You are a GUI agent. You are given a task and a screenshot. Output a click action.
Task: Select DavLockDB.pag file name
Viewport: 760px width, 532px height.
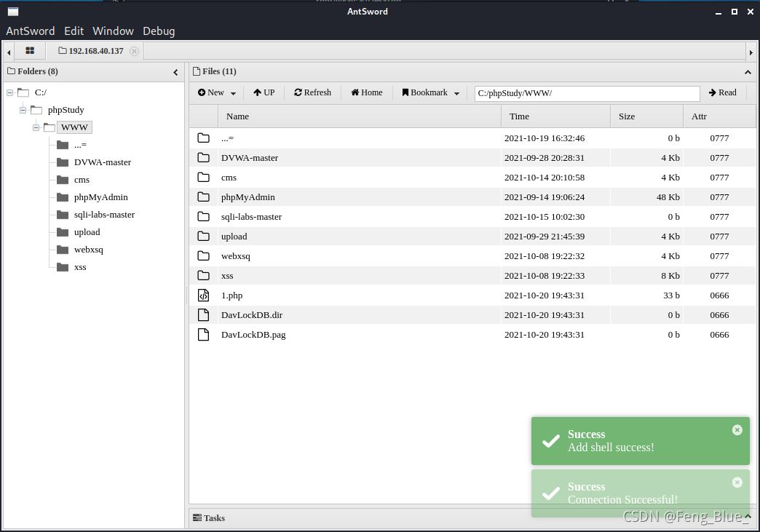pos(253,335)
